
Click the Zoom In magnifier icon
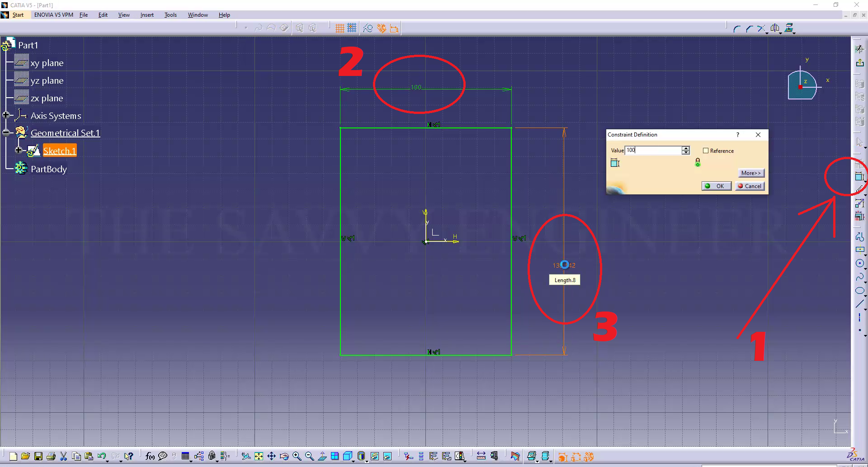click(x=297, y=456)
